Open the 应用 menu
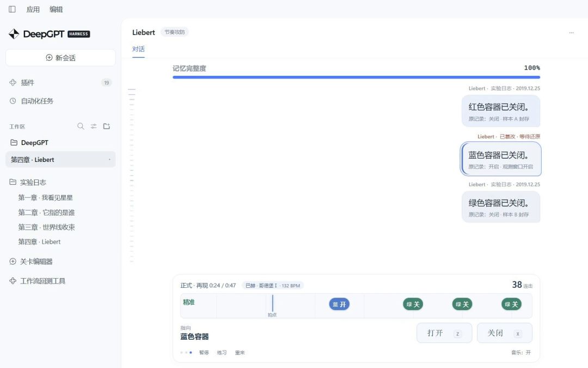 pos(33,9)
